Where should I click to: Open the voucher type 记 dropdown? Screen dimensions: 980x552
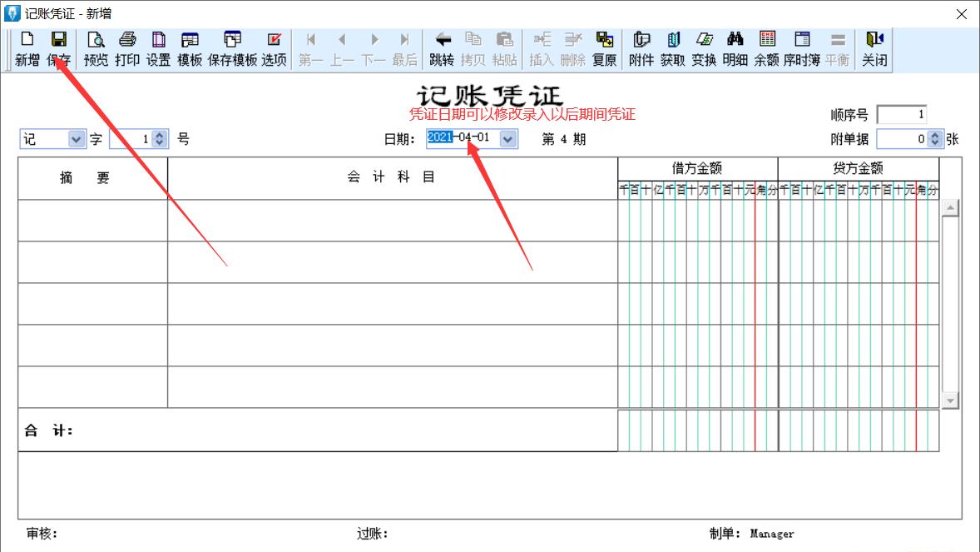(77, 138)
